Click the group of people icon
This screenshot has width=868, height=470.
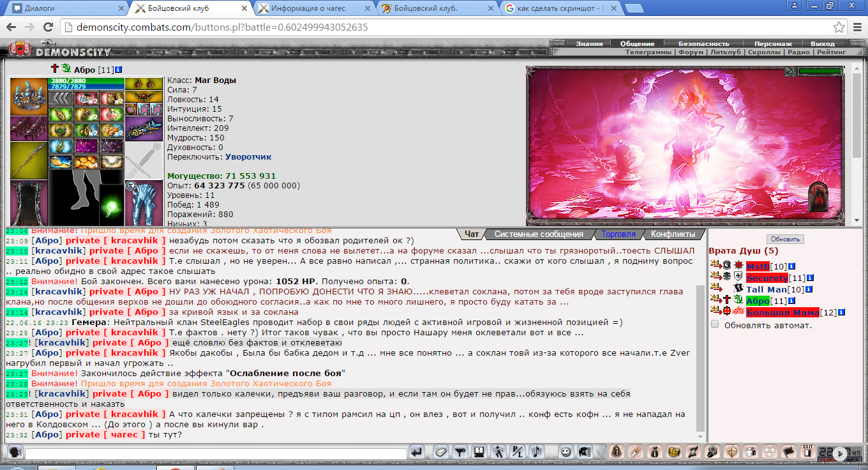pyautogui.click(x=770, y=452)
